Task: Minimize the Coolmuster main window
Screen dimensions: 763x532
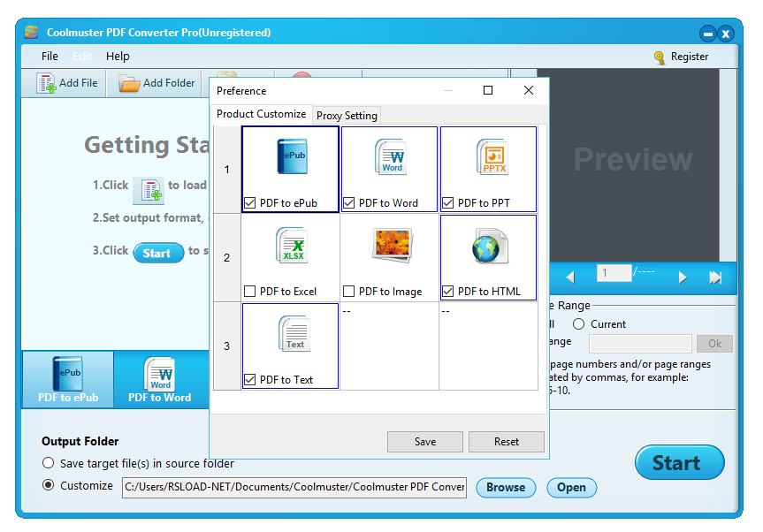Action: (x=708, y=34)
